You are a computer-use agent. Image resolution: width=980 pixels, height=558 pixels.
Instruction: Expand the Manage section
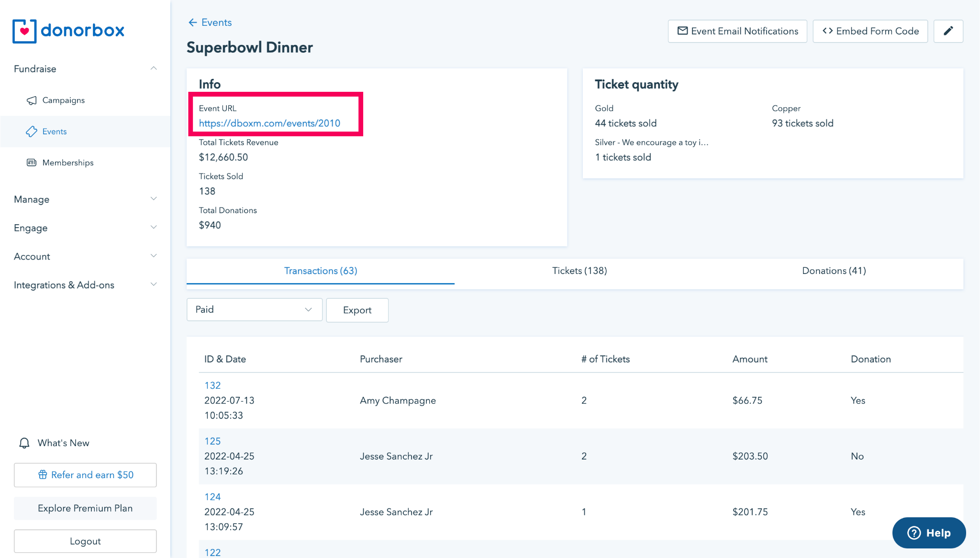[x=154, y=199]
